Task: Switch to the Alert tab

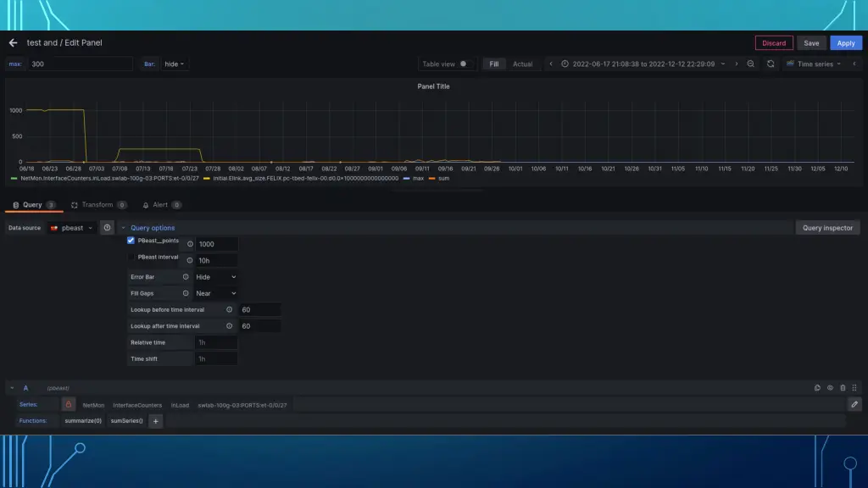Action: point(161,205)
